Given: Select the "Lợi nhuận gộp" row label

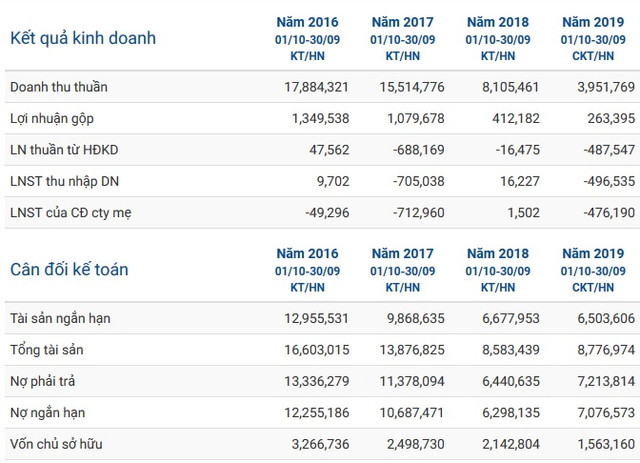Looking at the screenshot, I should pyautogui.click(x=53, y=119).
